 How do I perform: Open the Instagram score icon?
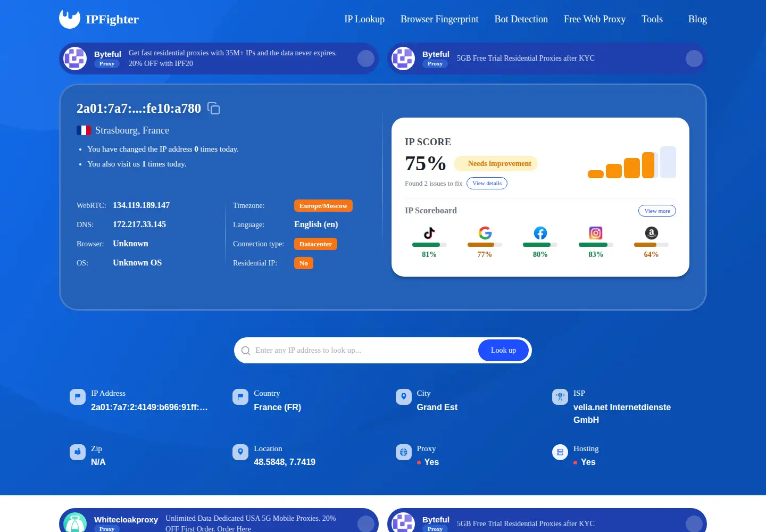(596, 233)
